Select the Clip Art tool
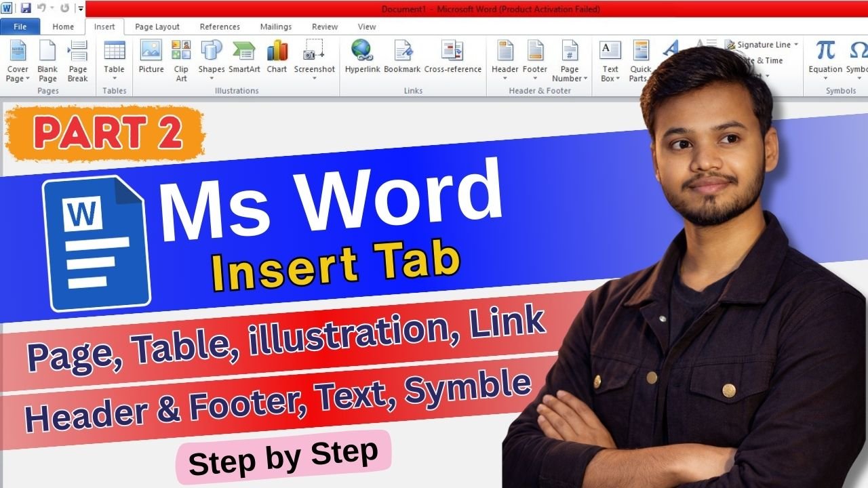This screenshot has width=868, height=488. pyautogui.click(x=181, y=60)
